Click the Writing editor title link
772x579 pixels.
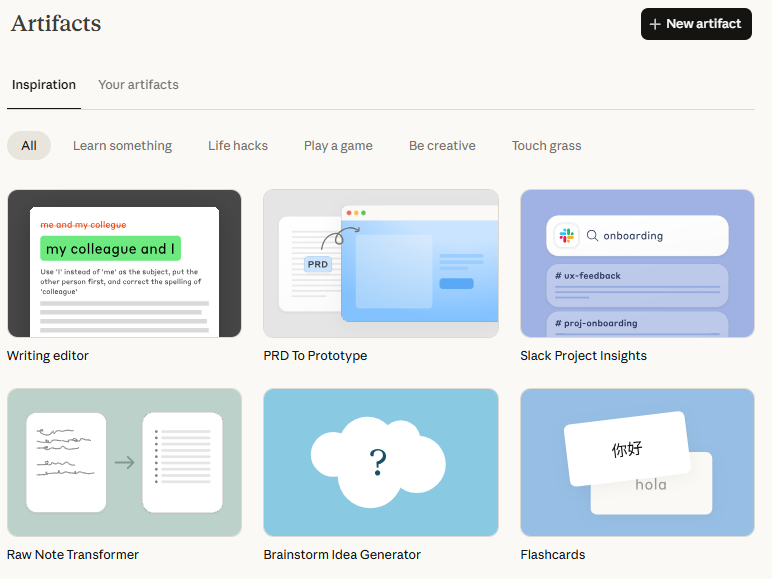point(48,356)
